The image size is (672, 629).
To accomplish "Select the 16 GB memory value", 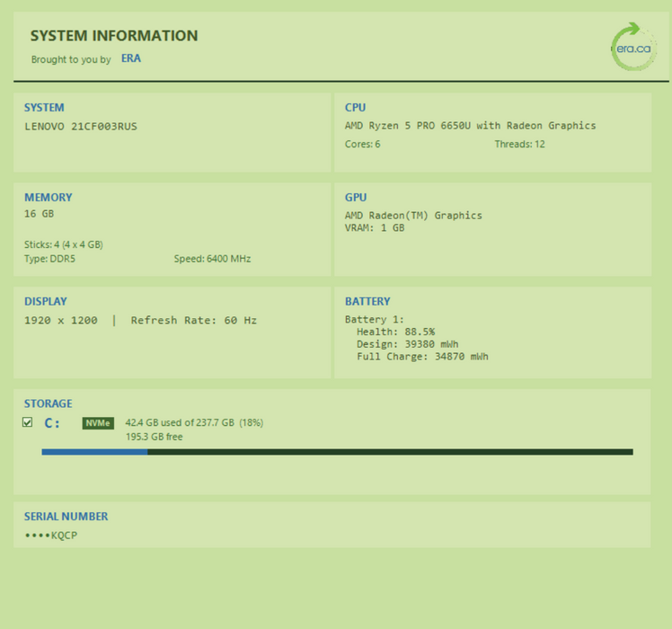I will tap(39, 214).
